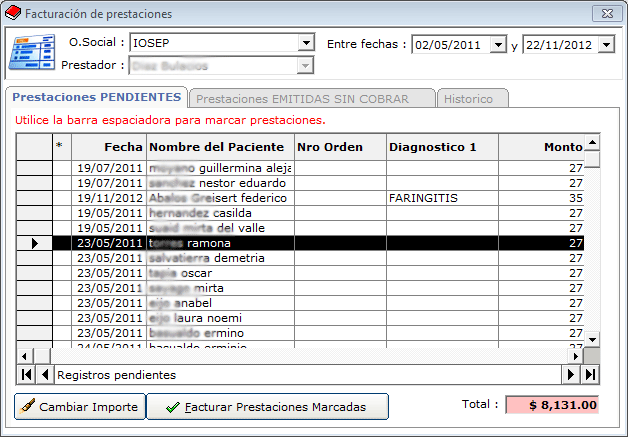The height and width of the screenshot is (437, 628).
Task: Go to next record navigation arrow
Action: click(572, 374)
